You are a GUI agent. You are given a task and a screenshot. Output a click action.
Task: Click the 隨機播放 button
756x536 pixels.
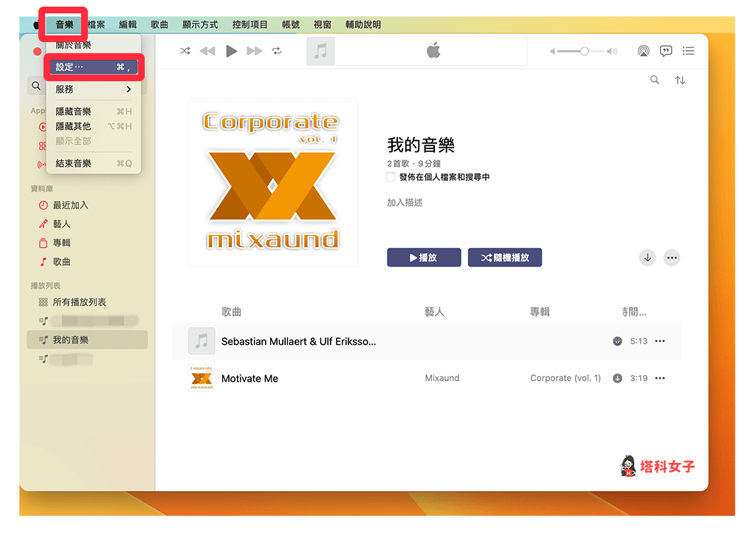[505, 257]
